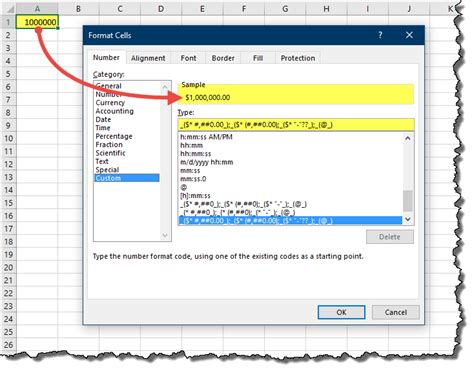Click the Category list scroll up arrow
474x371 pixels.
pos(165,87)
